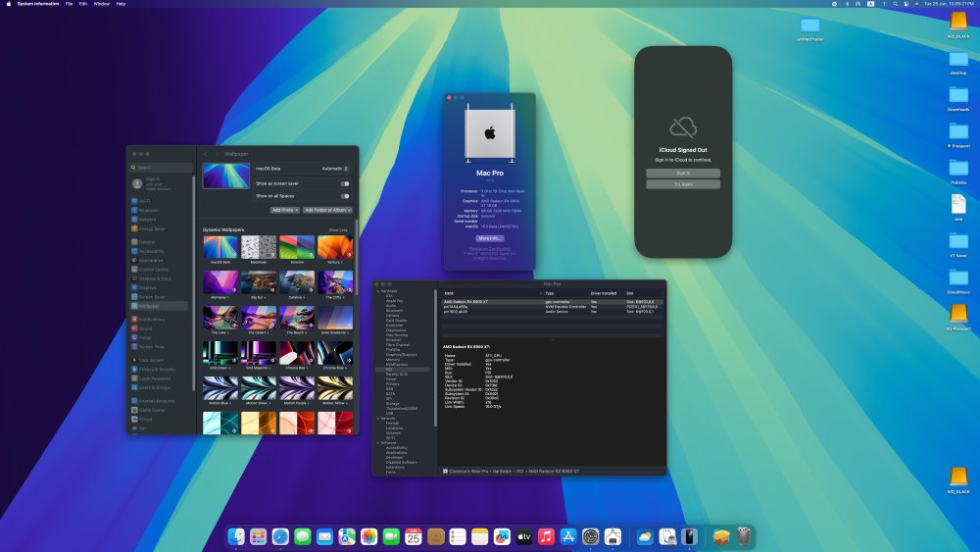Image resolution: width=980 pixels, height=552 pixels.
Task: Open Messages from the Dock
Action: click(x=303, y=536)
